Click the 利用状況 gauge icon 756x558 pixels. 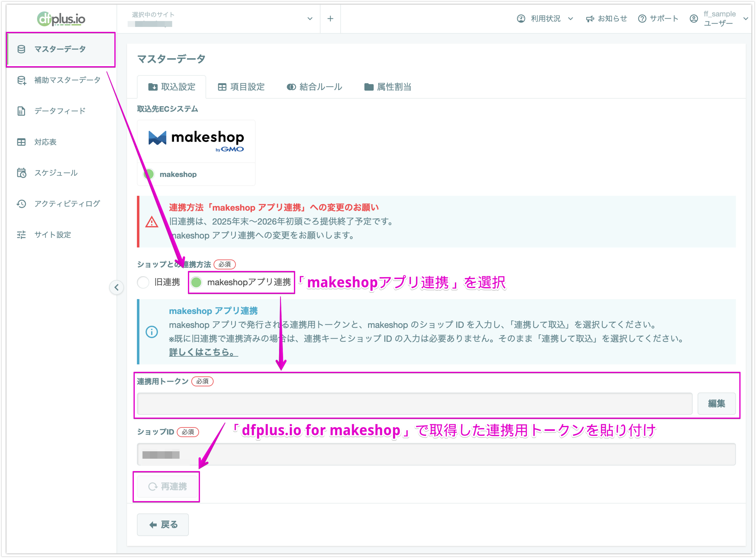(x=521, y=19)
